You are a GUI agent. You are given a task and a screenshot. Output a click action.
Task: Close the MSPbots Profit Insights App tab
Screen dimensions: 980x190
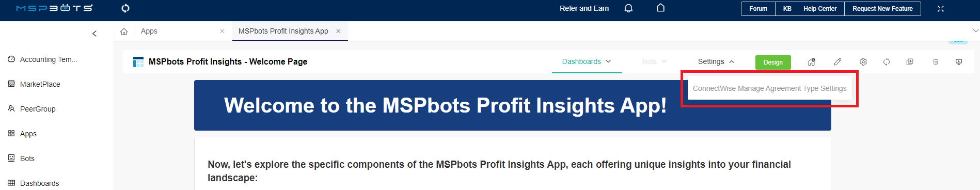[338, 31]
